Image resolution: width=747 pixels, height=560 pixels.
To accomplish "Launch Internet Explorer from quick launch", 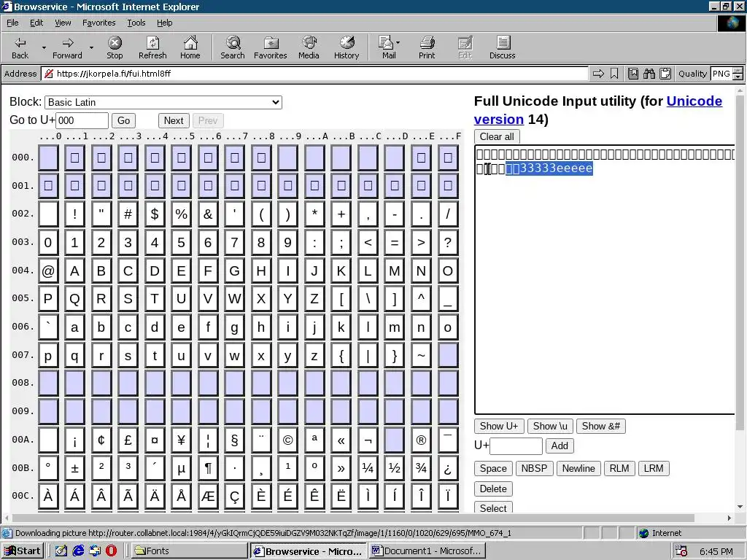I will [x=78, y=551].
